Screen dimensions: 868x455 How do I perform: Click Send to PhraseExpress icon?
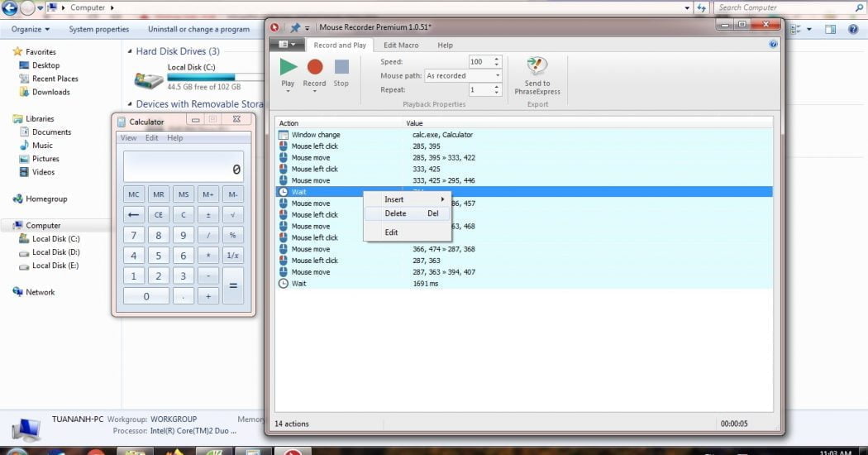point(537,66)
